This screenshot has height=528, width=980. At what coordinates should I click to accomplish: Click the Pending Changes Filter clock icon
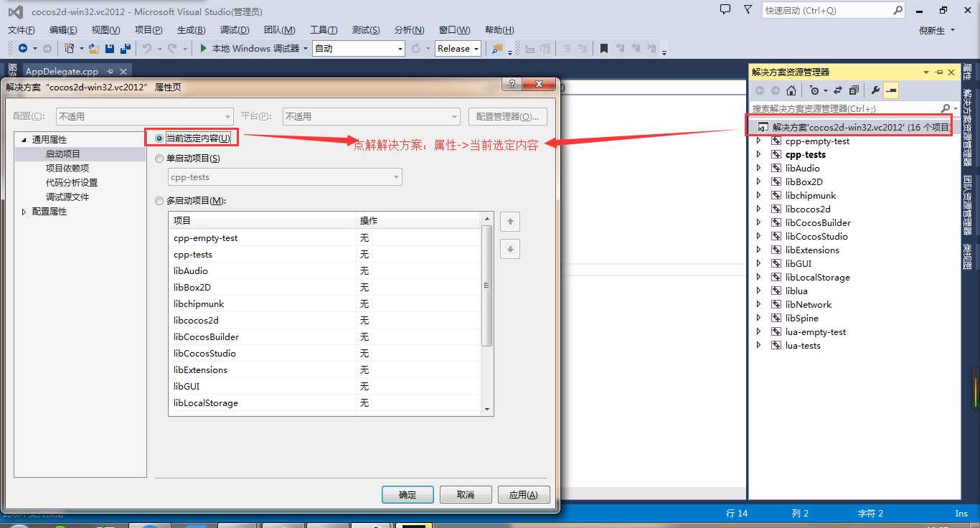click(x=814, y=90)
